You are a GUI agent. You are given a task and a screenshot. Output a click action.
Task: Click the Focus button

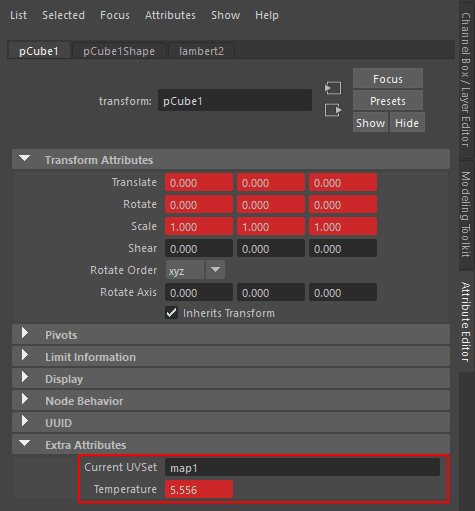pyautogui.click(x=388, y=79)
